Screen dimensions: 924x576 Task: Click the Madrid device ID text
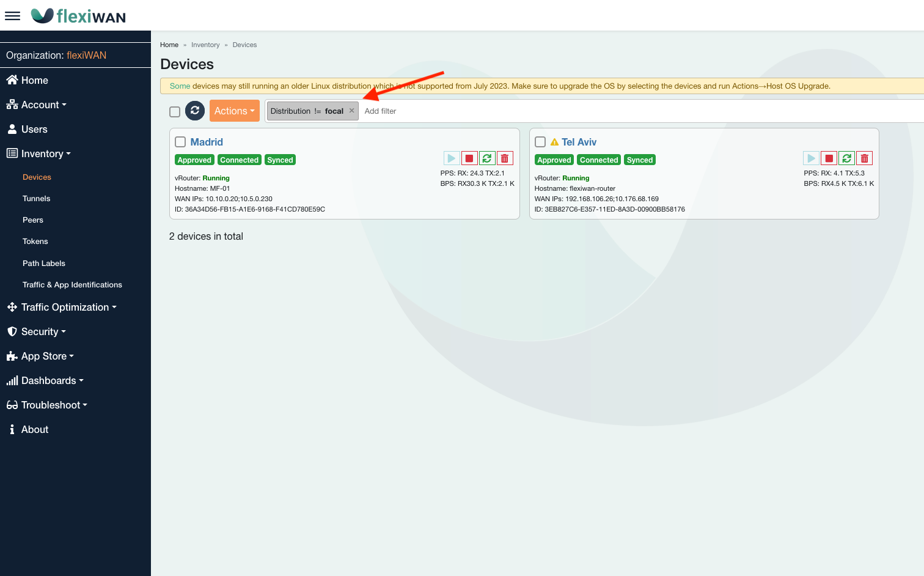250,209
